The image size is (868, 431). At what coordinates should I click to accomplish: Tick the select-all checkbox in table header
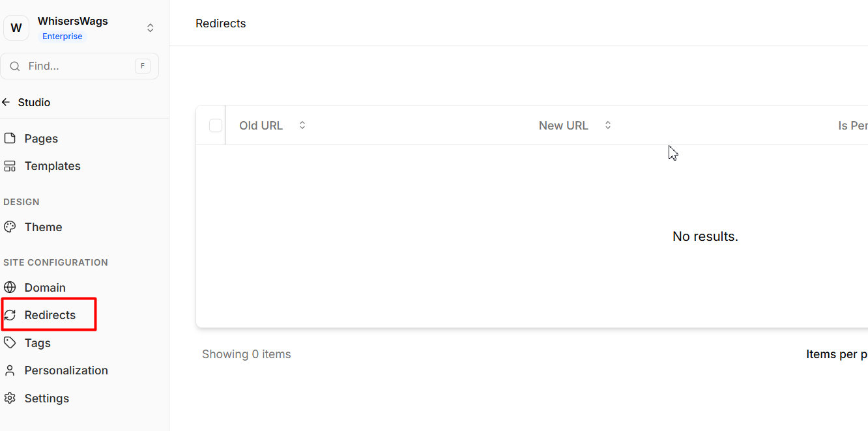[216, 126]
